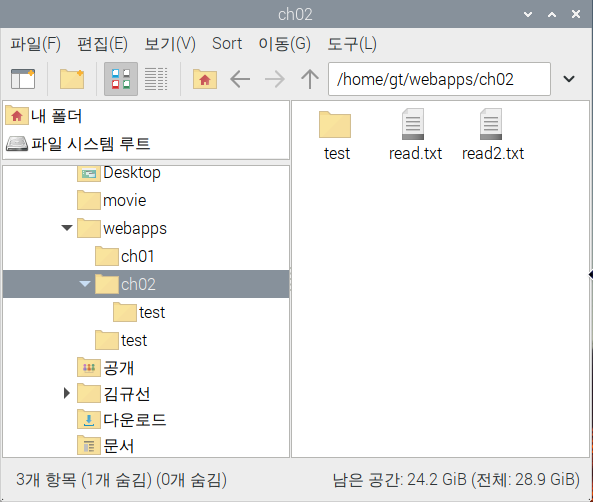Navigate back with the left arrow
Screen dimensions: 593x502
(x=240, y=79)
